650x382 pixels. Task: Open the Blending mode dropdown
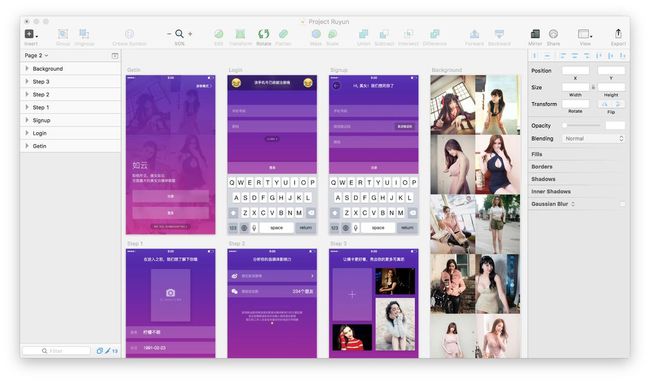click(x=593, y=138)
